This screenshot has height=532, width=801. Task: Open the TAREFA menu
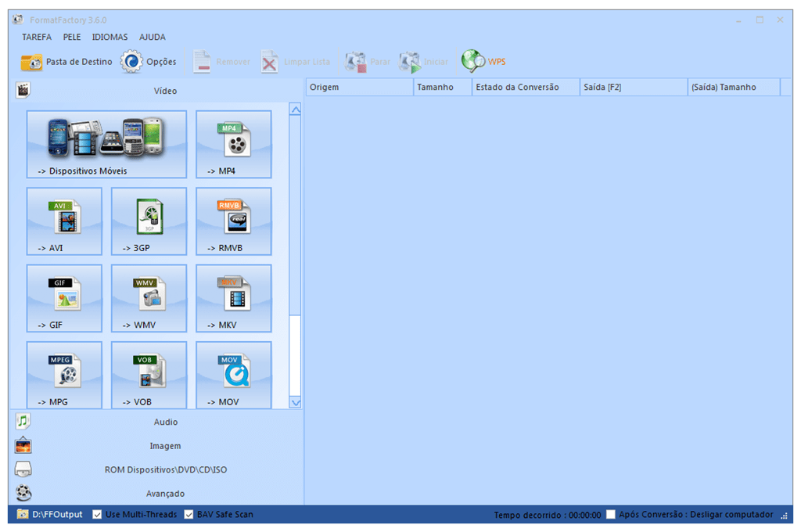(x=36, y=37)
